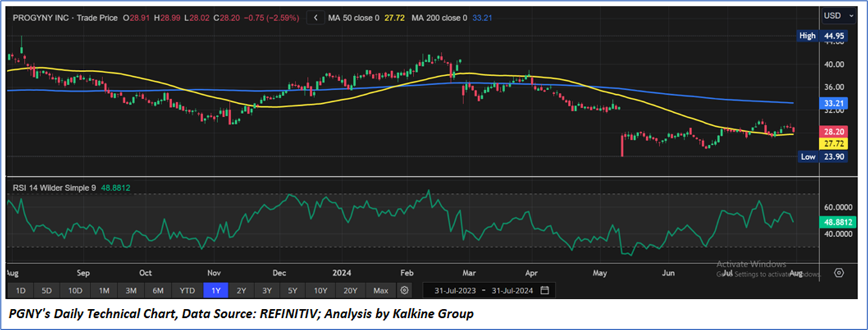
Task: Open the USD currency dropdown
Action: pos(839,15)
